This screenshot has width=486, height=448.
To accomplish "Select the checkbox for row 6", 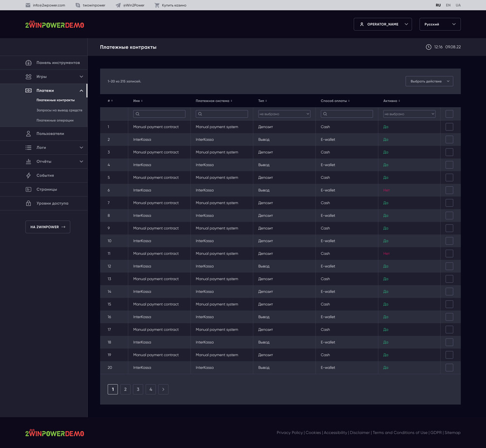I will coord(449,190).
